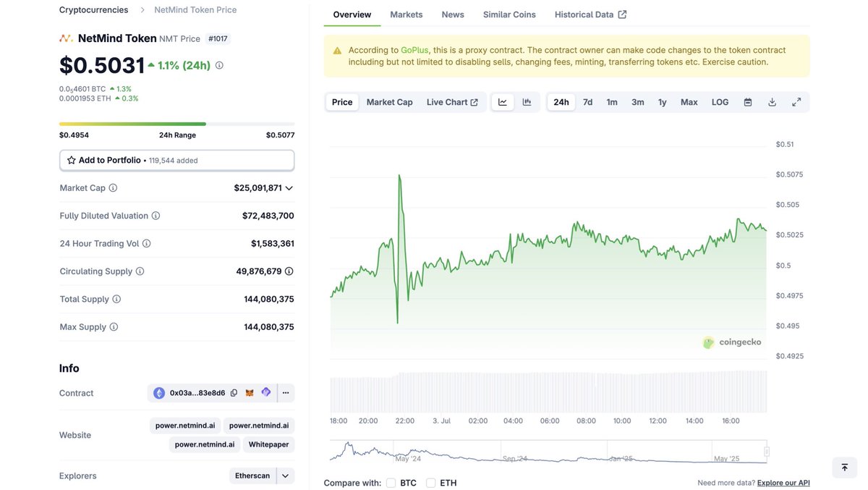Click the warning triangle icon in alert banner

pos(337,51)
